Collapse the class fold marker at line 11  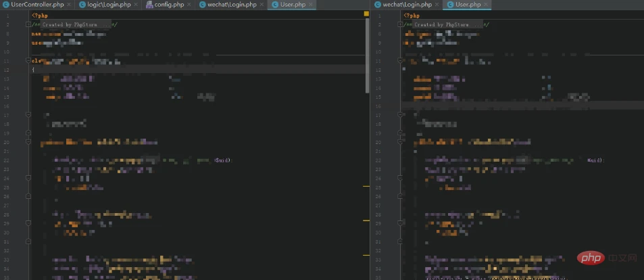tap(28, 60)
